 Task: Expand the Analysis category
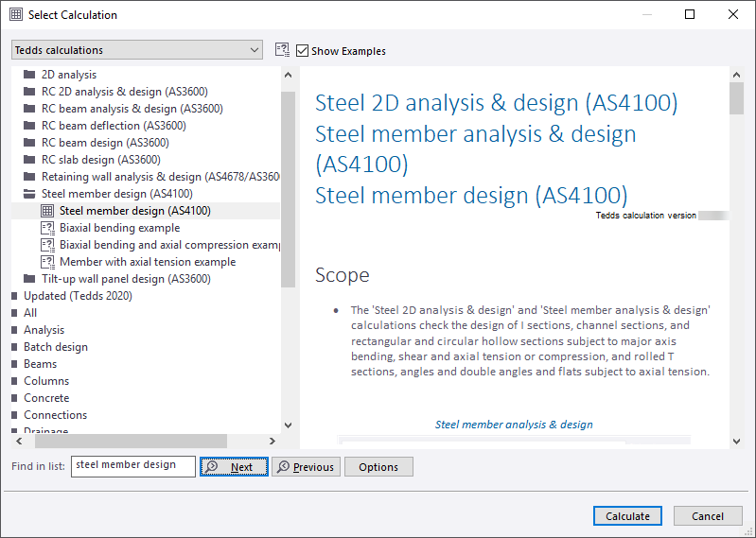(x=14, y=330)
